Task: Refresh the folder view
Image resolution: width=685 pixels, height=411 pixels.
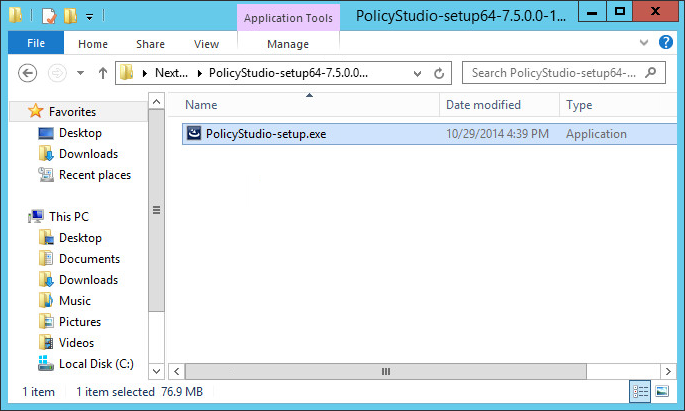Action: pyautogui.click(x=439, y=73)
